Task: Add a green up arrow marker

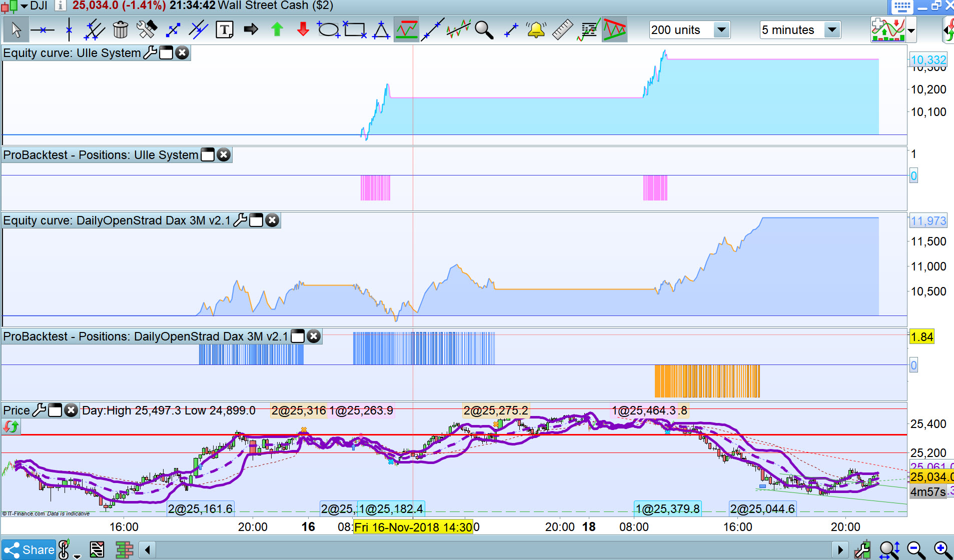Action: [277, 30]
